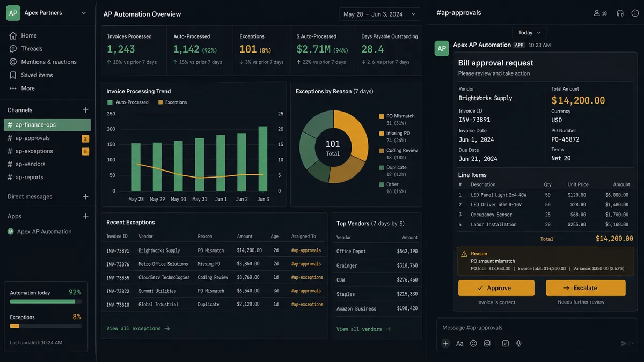Click PO Mismatch legend color swatch
This screenshot has height=362, width=644.
(x=382, y=116)
